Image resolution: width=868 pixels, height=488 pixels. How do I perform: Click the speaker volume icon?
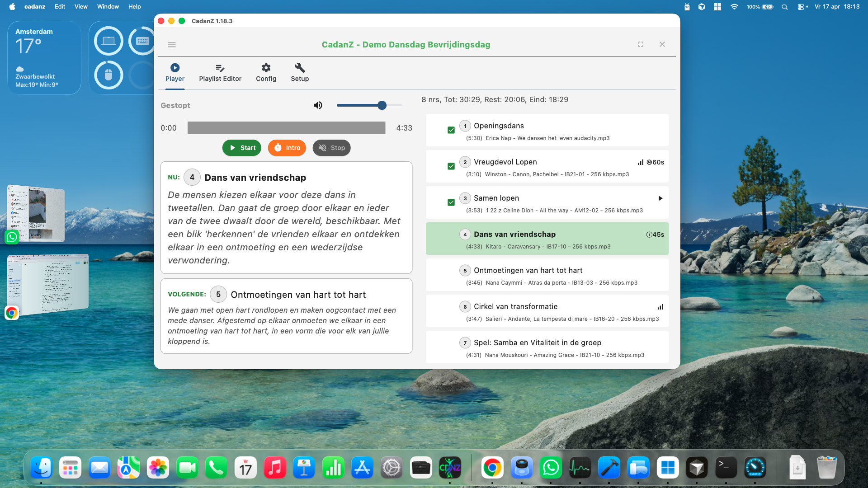point(318,105)
